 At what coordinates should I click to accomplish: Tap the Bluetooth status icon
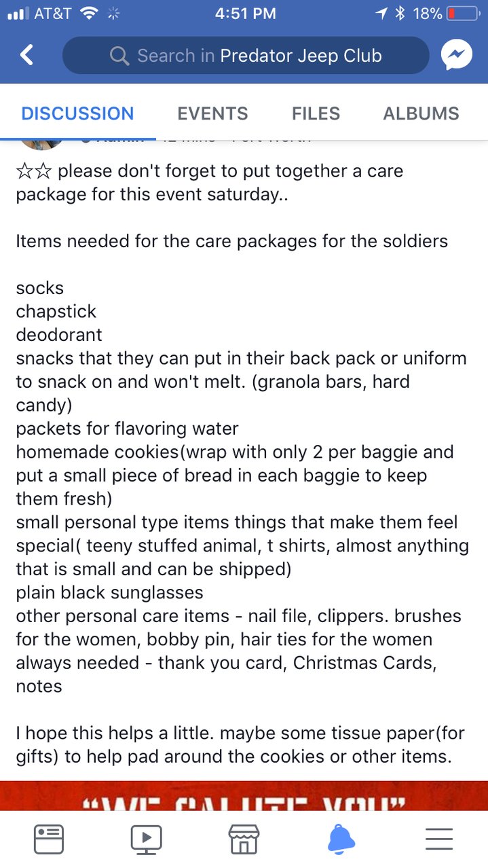400,13
